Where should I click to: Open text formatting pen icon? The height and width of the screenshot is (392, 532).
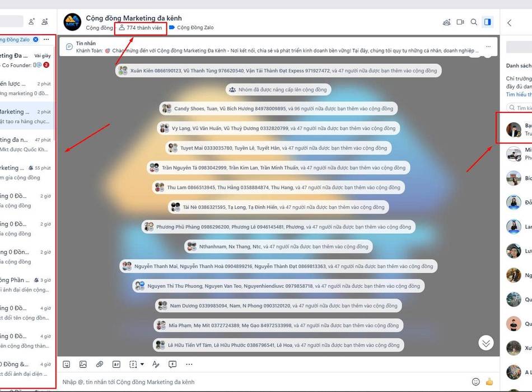(156, 364)
